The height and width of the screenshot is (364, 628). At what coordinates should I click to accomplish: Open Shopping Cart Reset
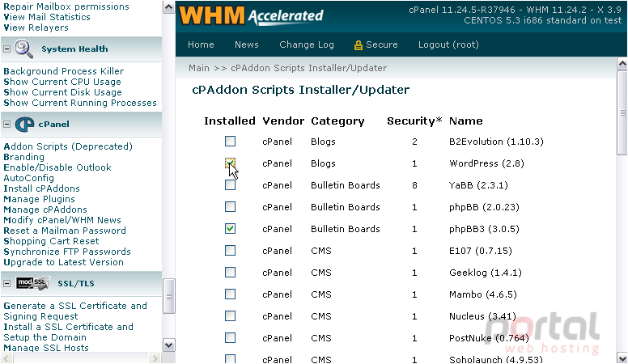(51, 241)
